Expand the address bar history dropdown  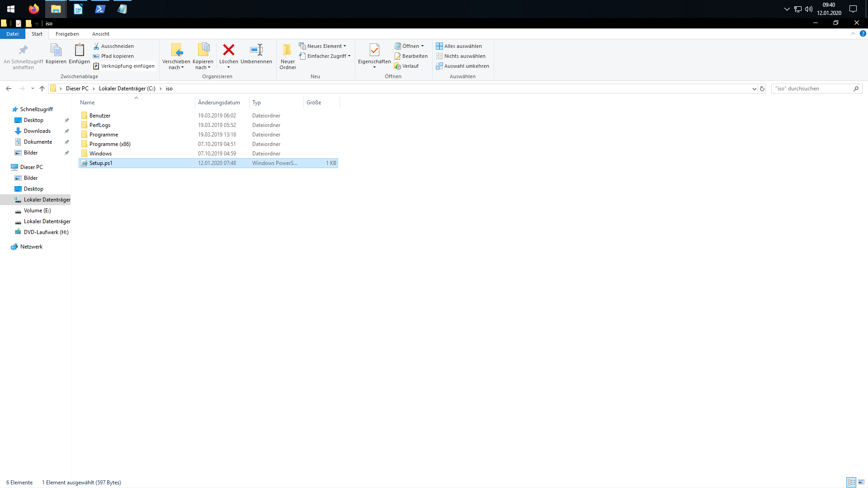tap(754, 89)
